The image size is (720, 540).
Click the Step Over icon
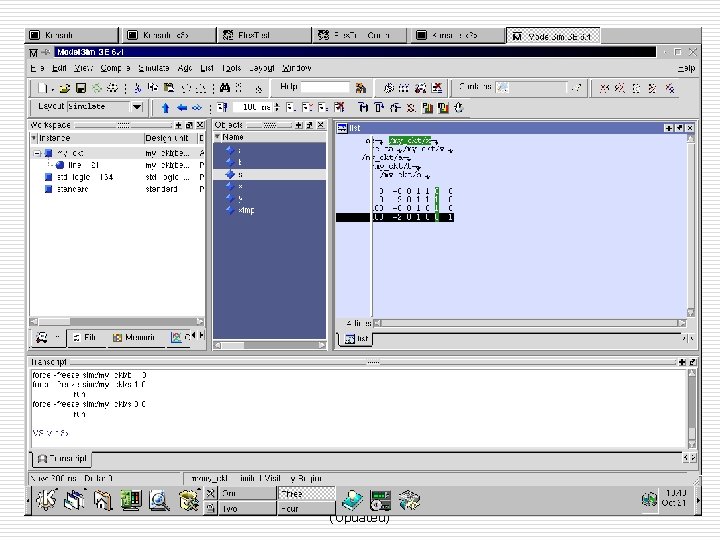coord(379,107)
